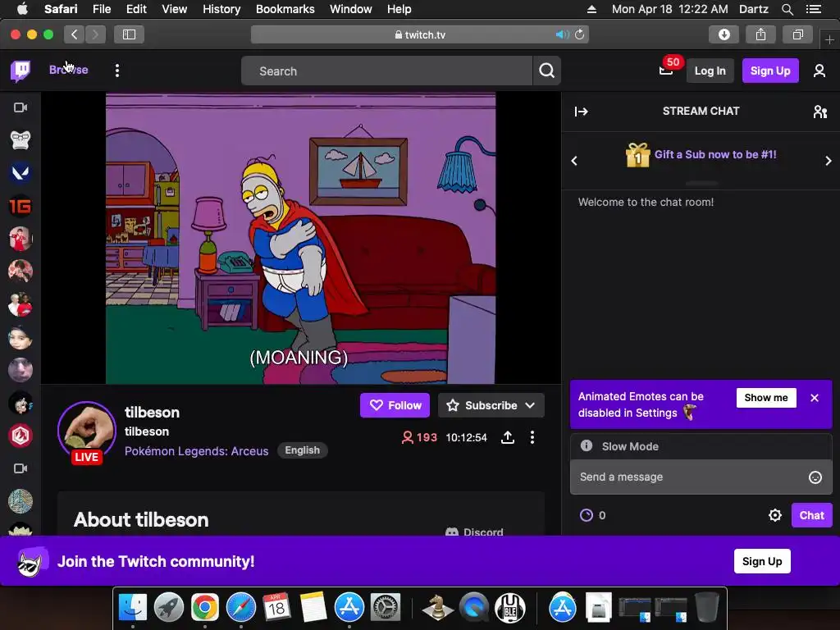Screen dimensions: 840x630
Task: Open the History menu
Action: tap(221, 9)
